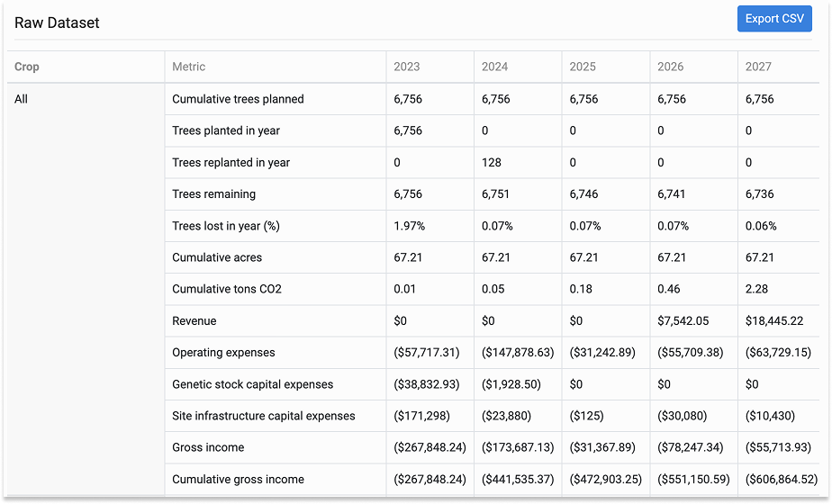Click site infrastructure expense ($23,880)
Viewport: 832px width, 504px height.
click(506, 416)
